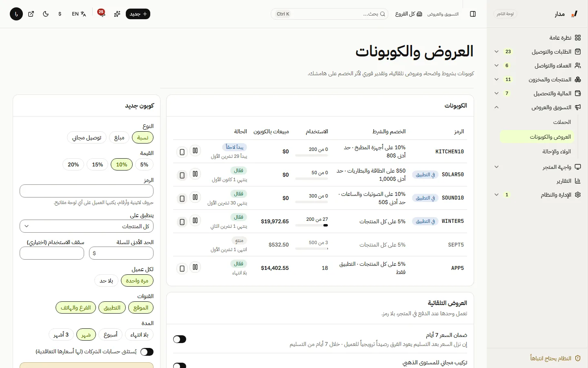Open نظرة عامة overview page
Image resolution: width=588 pixels, height=368 pixels.
click(x=537, y=38)
